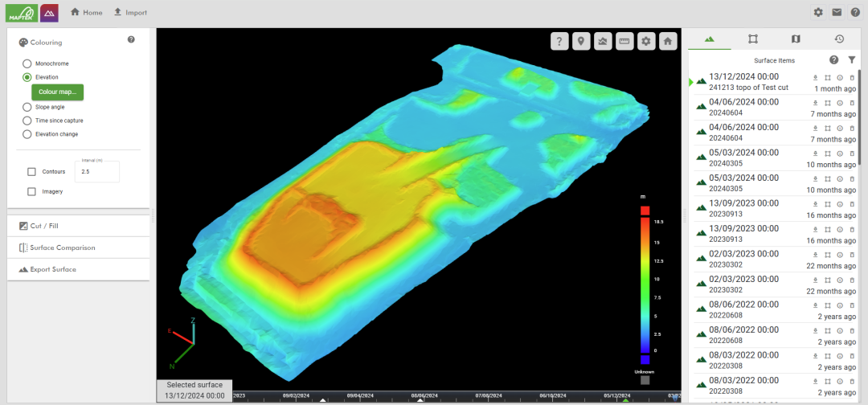Screen dimensions: 868x405
Task: Tick the Imagery checkbox
Action: [x=31, y=191]
